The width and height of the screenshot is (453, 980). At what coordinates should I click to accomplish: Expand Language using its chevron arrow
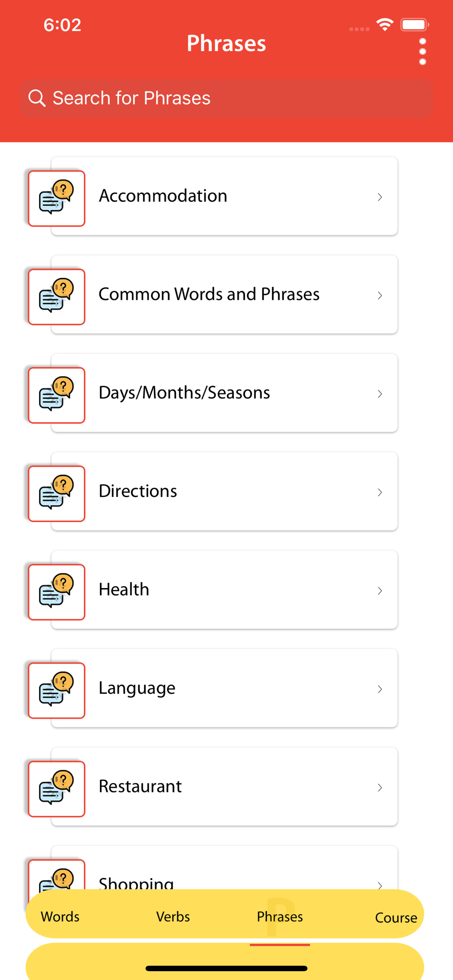[380, 689]
